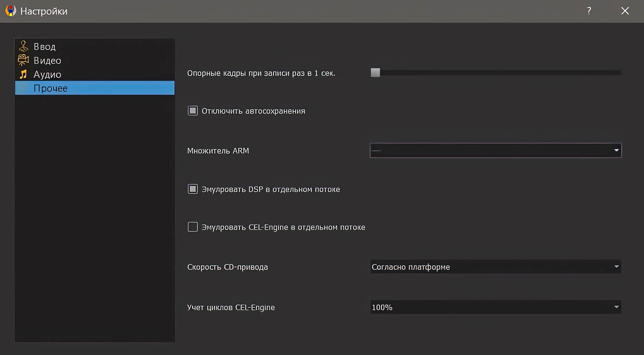Open the Множитель ARM dropdown
This screenshot has width=644, height=355.
495,151
